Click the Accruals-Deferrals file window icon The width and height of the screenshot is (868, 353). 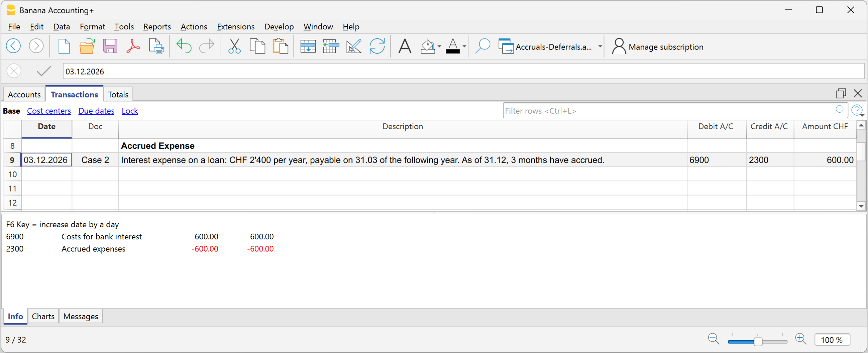(x=506, y=46)
